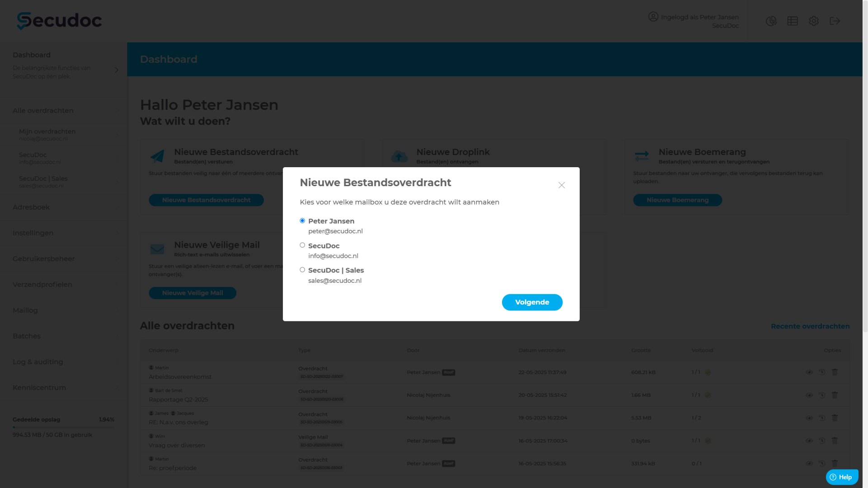The width and height of the screenshot is (868, 488).
Task: Open SecuDoc info@secudoc.nl mailbox in sidebar
Action: 64,158
